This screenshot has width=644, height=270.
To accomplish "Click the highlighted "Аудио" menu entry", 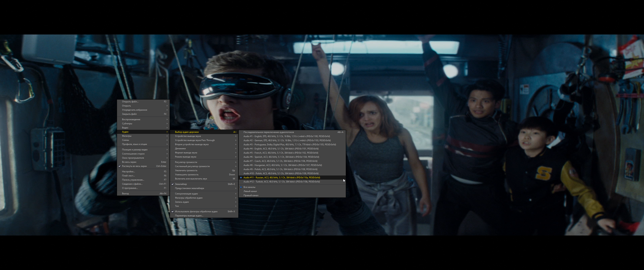I will point(143,132).
